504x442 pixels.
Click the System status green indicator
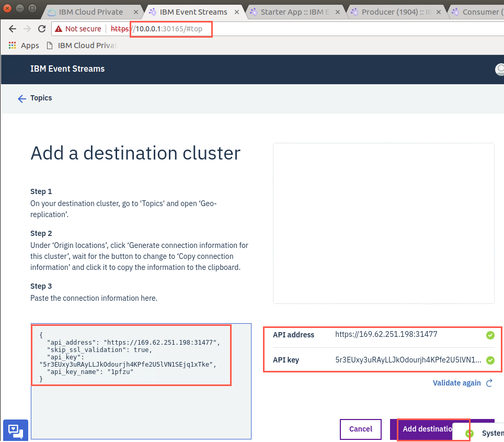point(469,434)
